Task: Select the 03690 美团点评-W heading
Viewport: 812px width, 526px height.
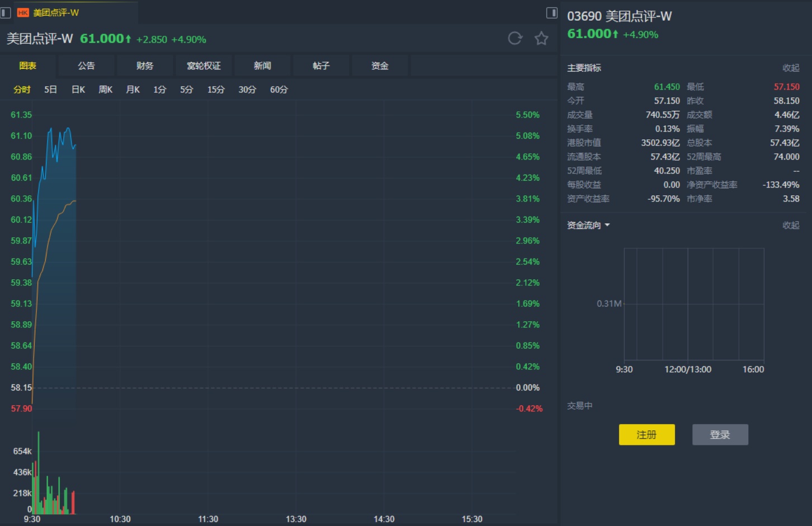Action: click(620, 16)
